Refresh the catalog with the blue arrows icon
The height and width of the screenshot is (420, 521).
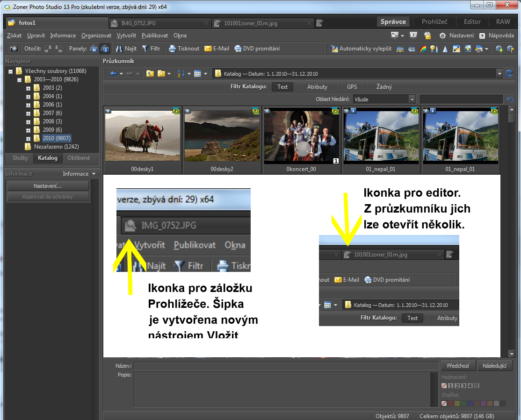509,73
